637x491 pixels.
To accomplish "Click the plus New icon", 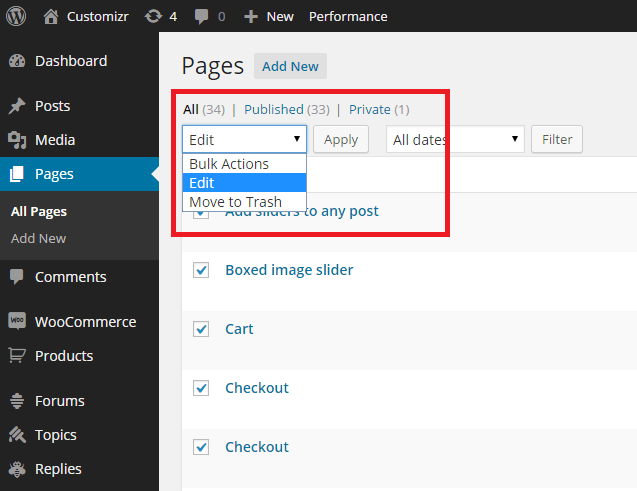I will 251,17.
